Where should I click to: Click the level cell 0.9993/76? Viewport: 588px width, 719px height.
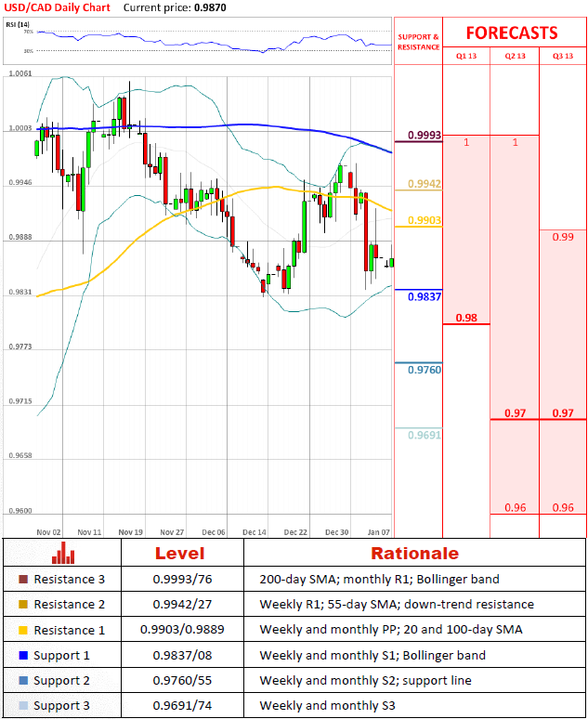point(183,580)
